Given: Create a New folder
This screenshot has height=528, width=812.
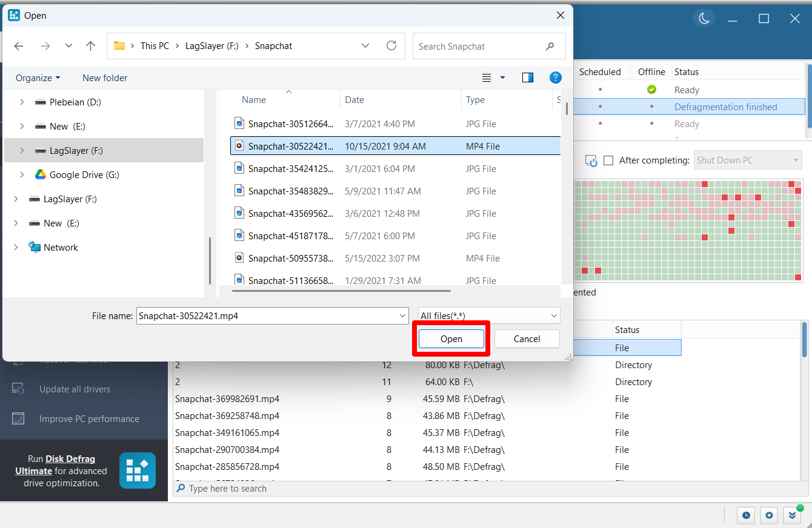Looking at the screenshot, I should [105, 78].
